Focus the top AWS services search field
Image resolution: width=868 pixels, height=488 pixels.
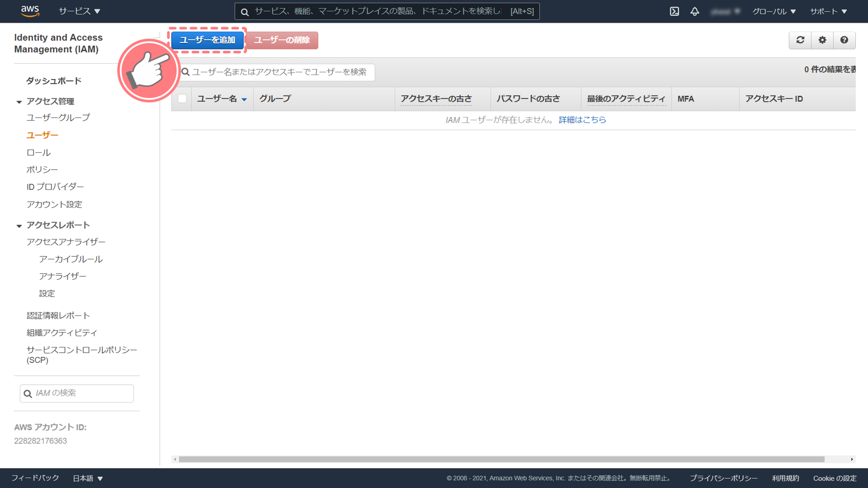387,11
